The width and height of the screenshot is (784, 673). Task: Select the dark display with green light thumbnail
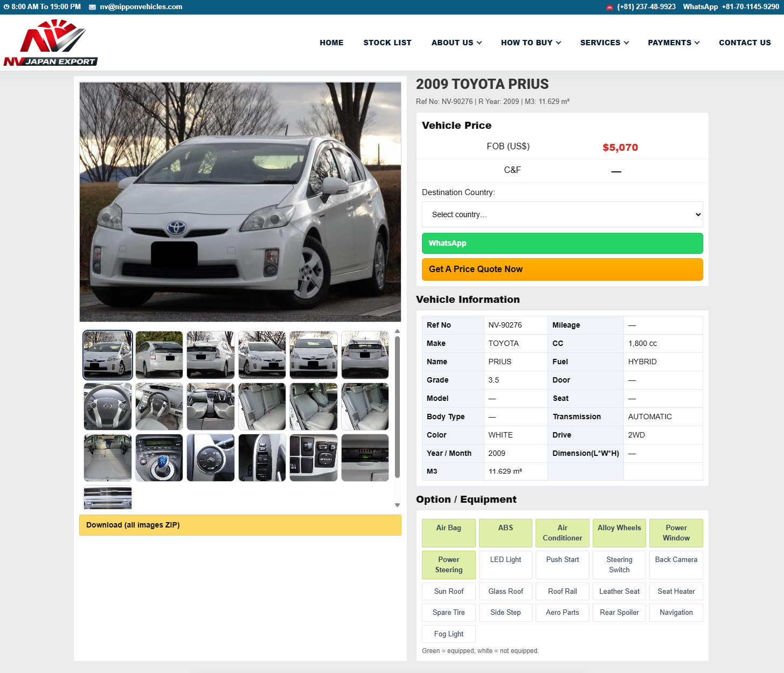tap(365, 458)
